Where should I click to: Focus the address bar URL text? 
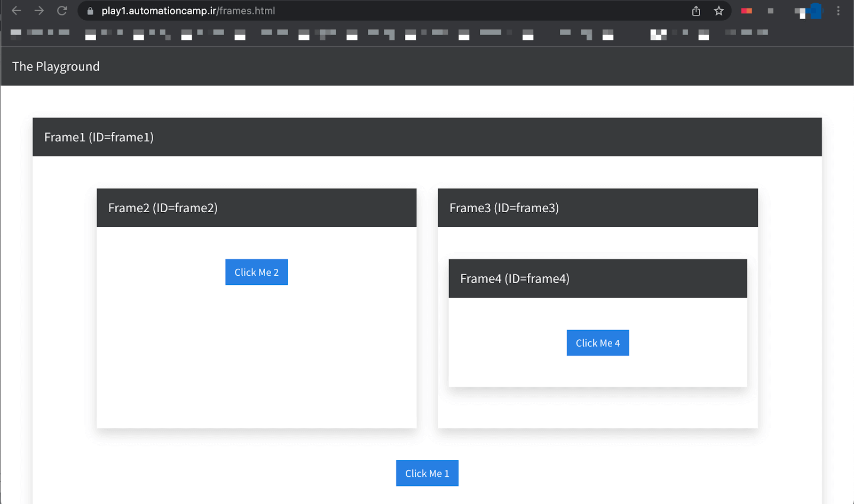(188, 11)
